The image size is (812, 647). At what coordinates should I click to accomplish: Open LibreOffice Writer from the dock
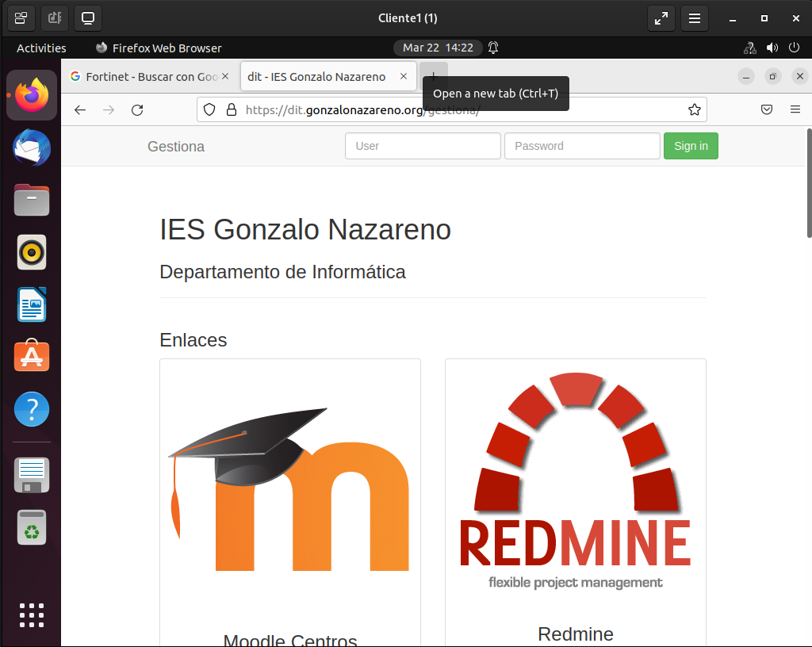click(x=32, y=304)
